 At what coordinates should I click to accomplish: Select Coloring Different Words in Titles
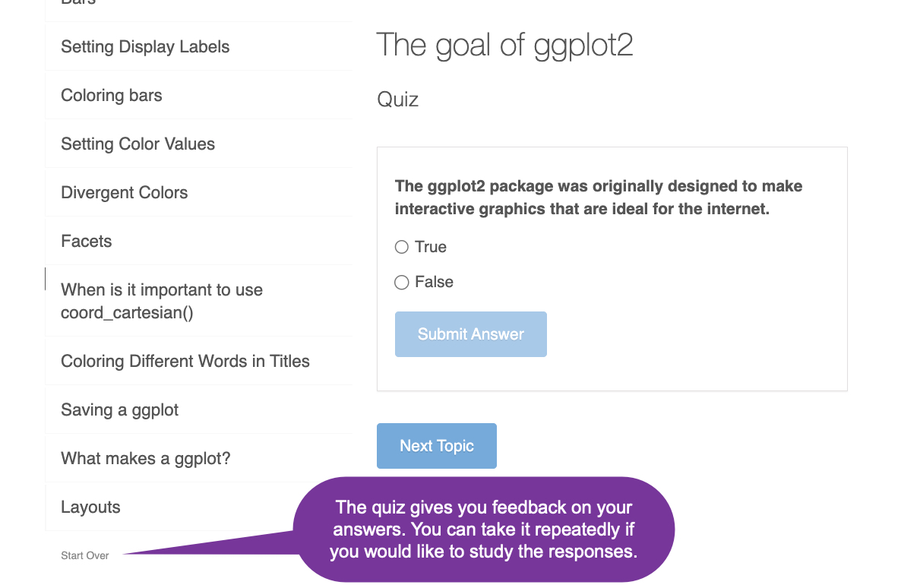185,361
